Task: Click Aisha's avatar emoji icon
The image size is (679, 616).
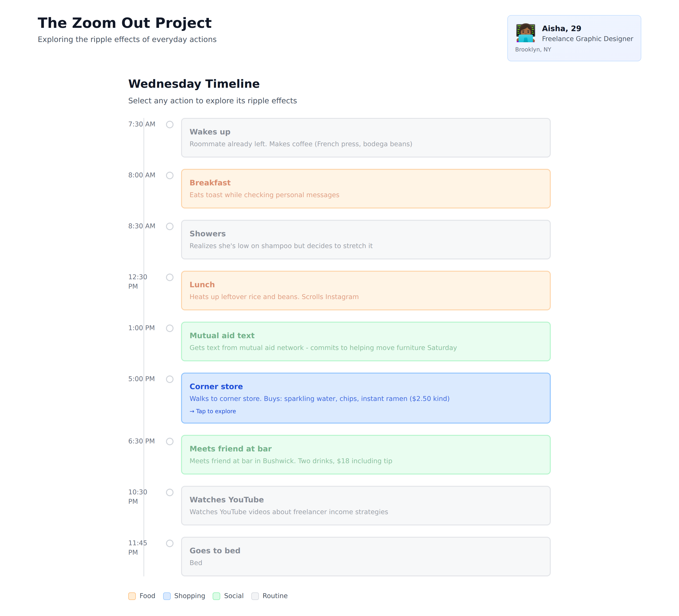Action: [526, 33]
